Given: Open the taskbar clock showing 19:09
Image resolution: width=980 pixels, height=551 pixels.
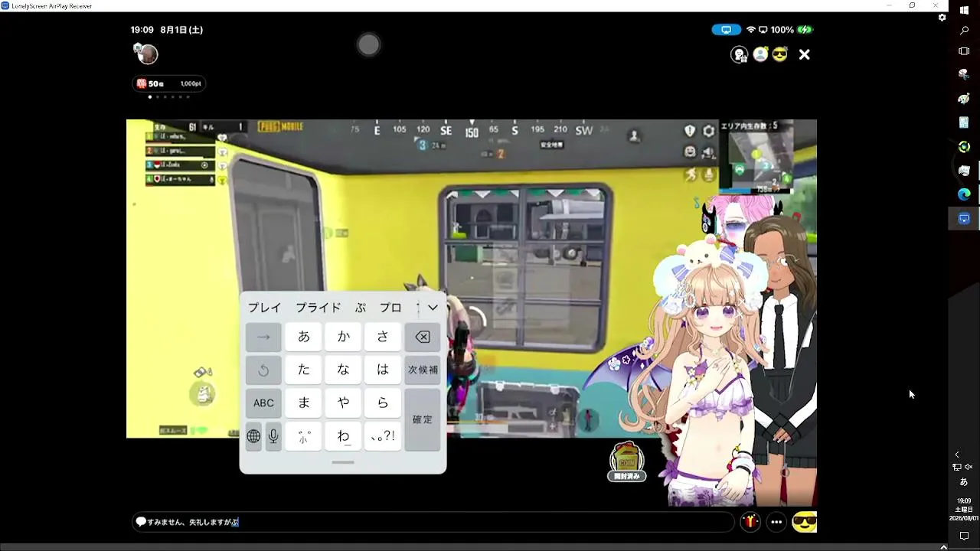Looking at the screenshot, I should coord(964,509).
